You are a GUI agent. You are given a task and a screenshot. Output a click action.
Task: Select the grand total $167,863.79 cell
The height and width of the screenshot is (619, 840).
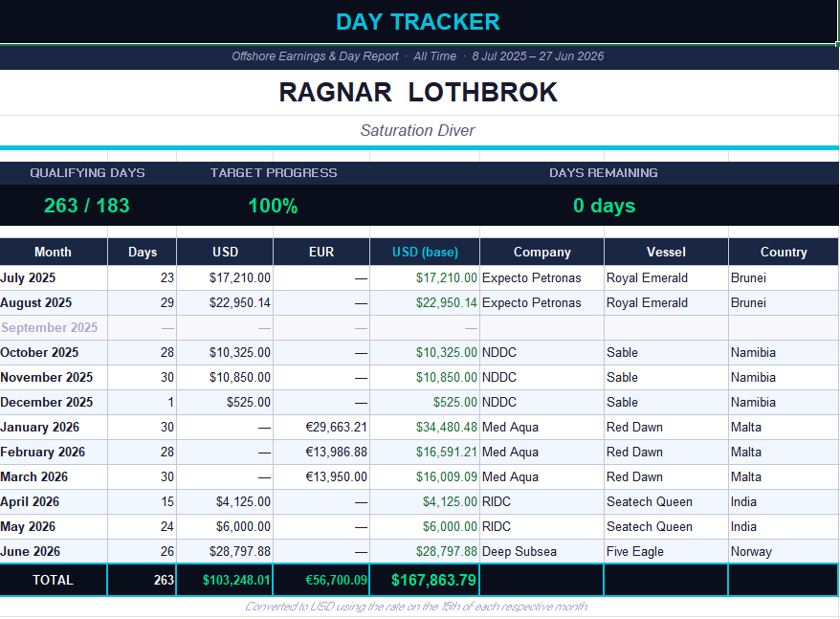click(425, 580)
